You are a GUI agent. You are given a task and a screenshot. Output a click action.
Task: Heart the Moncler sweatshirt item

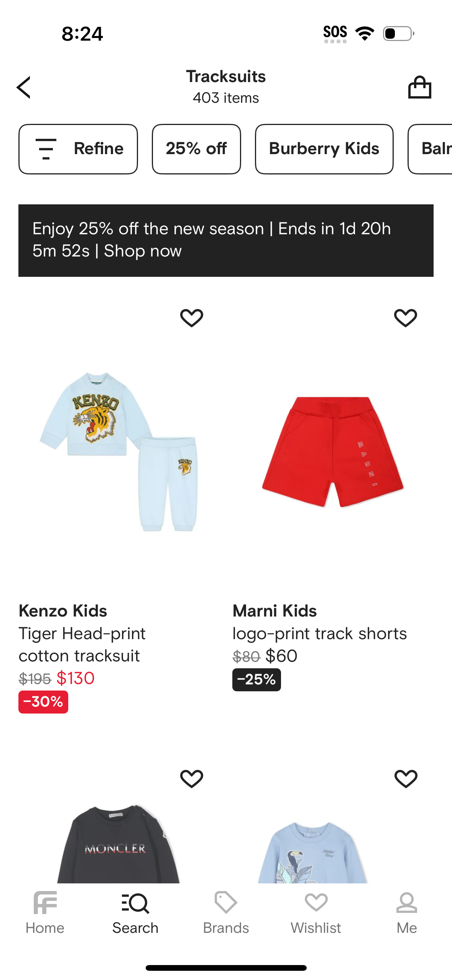pos(192,779)
